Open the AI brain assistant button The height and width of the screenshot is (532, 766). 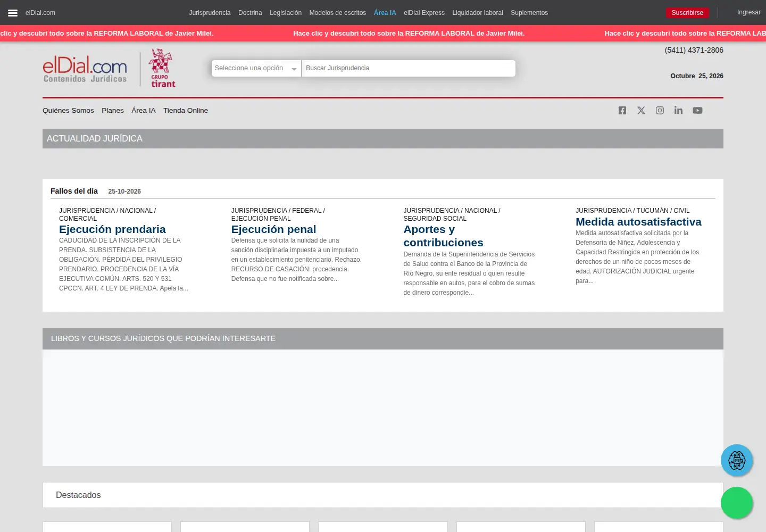[737, 460]
